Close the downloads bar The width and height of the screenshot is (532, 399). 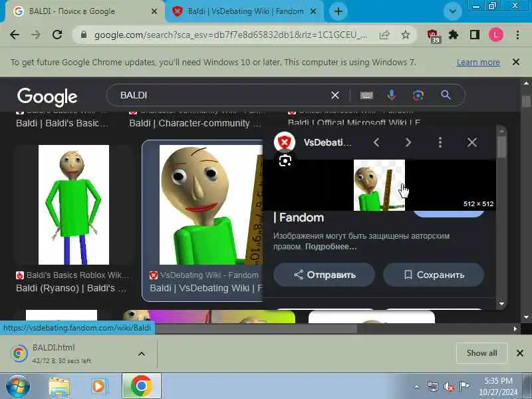coord(519,353)
